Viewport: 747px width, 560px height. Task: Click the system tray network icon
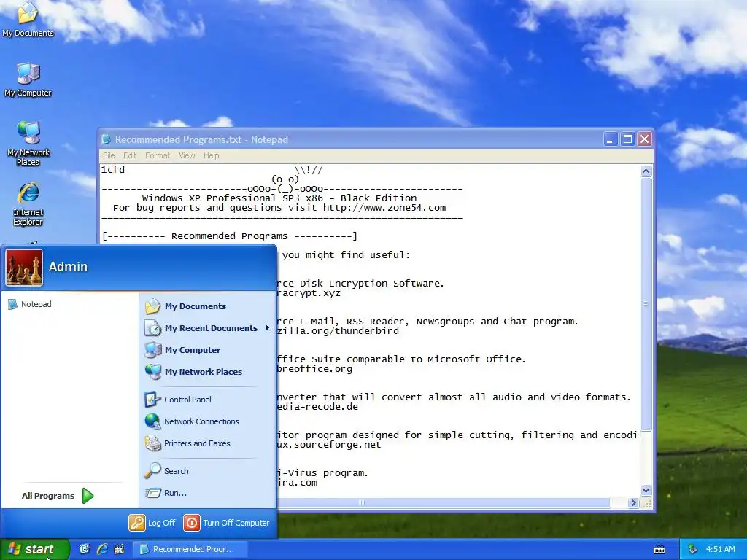tap(692, 549)
